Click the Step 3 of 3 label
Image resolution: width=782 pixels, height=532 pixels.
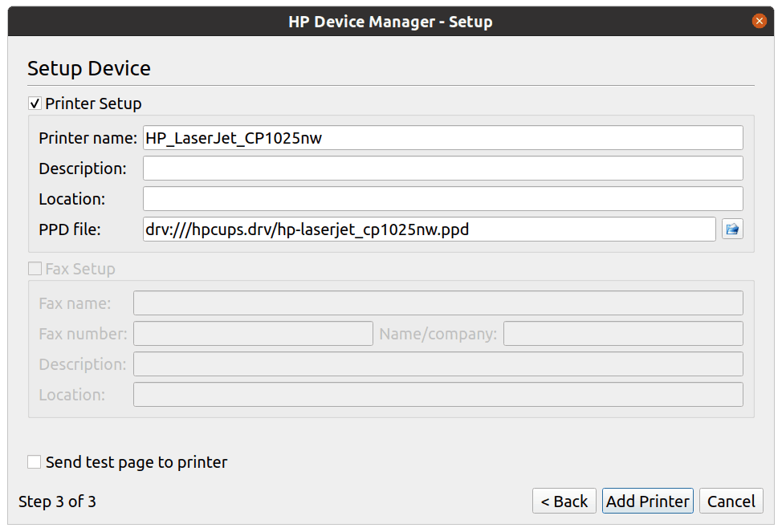pyautogui.click(x=57, y=502)
